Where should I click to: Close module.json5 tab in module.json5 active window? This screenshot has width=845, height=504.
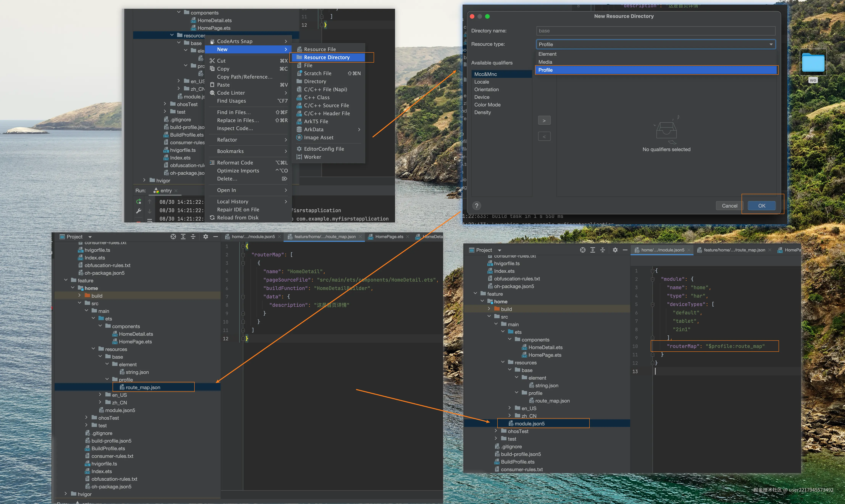pyautogui.click(x=689, y=250)
